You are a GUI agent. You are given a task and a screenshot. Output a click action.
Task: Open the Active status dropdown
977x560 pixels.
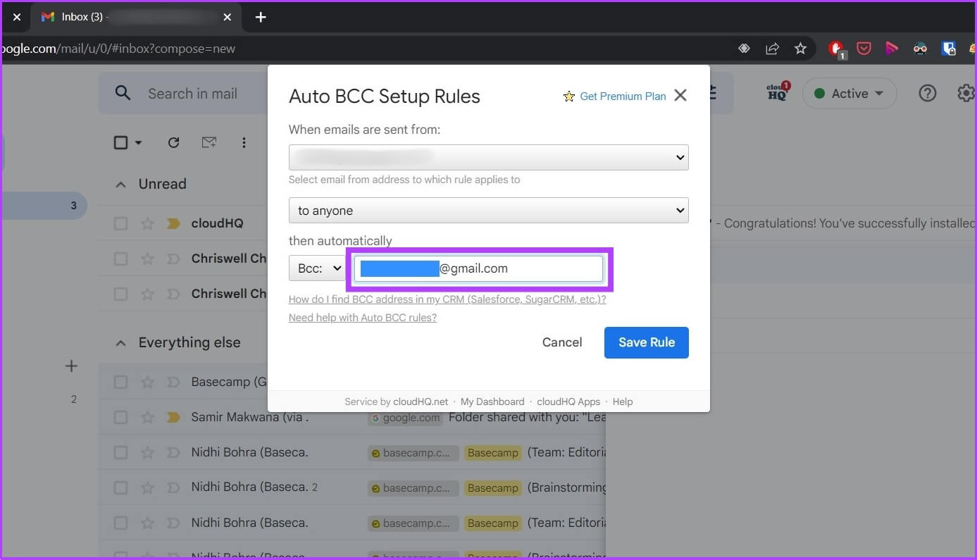850,93
